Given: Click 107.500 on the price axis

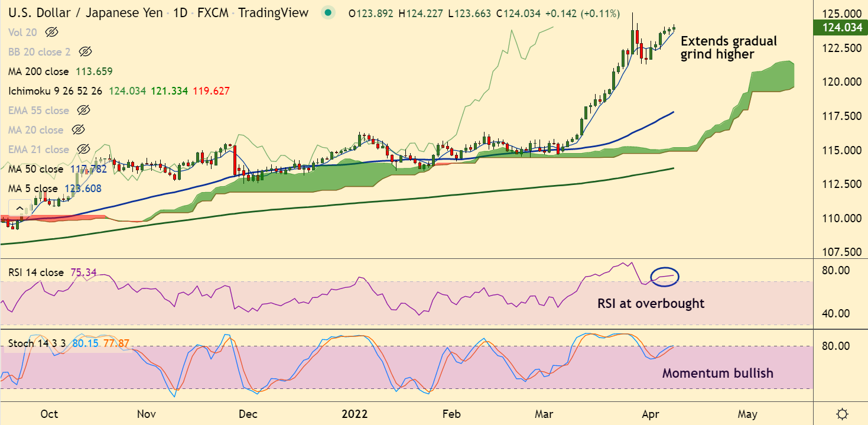Looking at the screenshot, I should [x=841, y=252].
